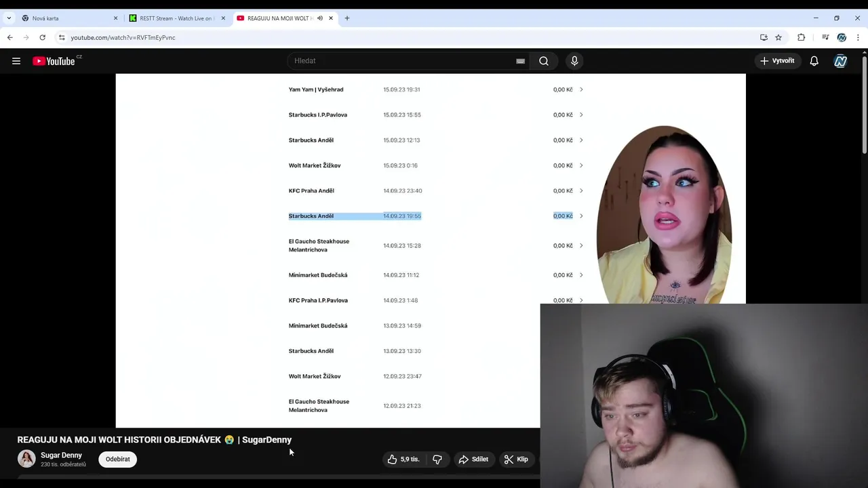Close the Nová karta tab
This screenshot has height=488, width=868.
point(115,18)
